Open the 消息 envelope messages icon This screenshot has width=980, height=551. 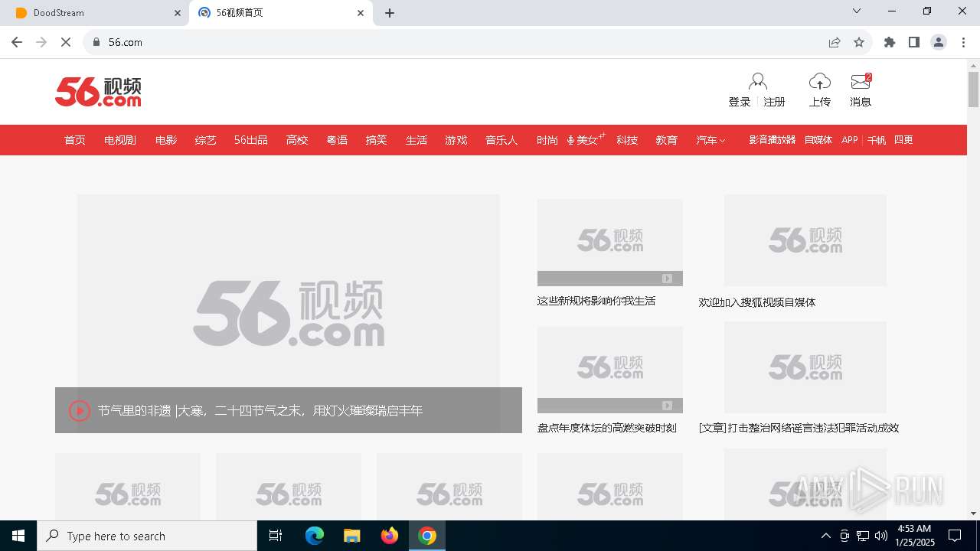(x=861, y=82)
